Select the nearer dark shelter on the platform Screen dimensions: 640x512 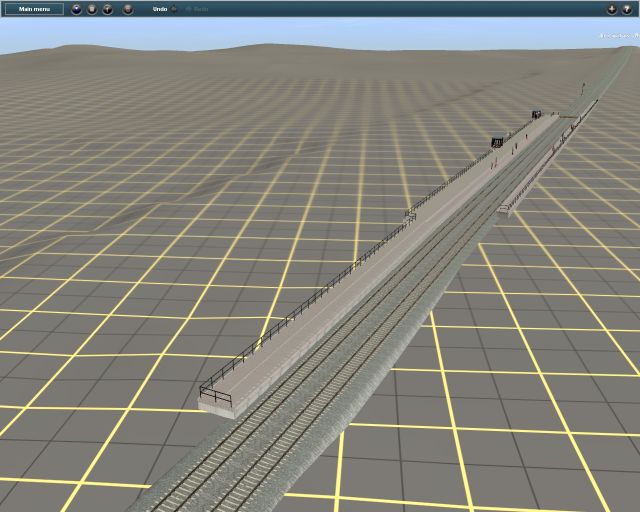pyautogui.click(x=496, y=141)
